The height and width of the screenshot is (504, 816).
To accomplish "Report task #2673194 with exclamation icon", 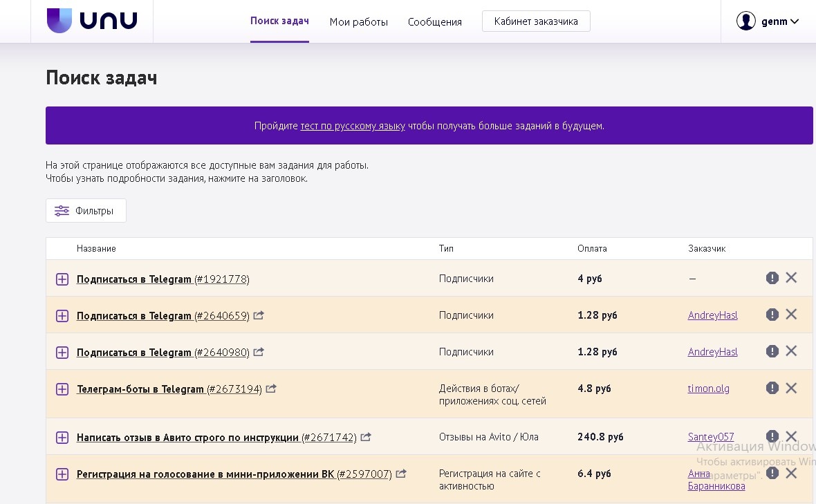I will (772, 388).
